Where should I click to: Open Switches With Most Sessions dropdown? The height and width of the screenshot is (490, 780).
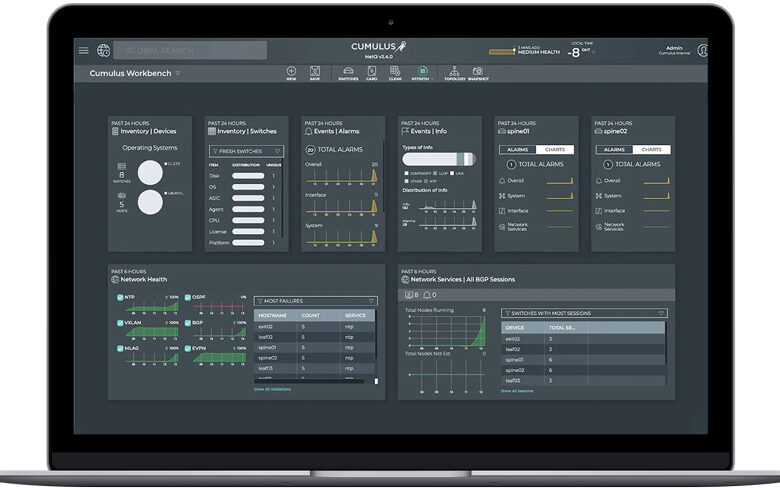(x=584, y=313)
